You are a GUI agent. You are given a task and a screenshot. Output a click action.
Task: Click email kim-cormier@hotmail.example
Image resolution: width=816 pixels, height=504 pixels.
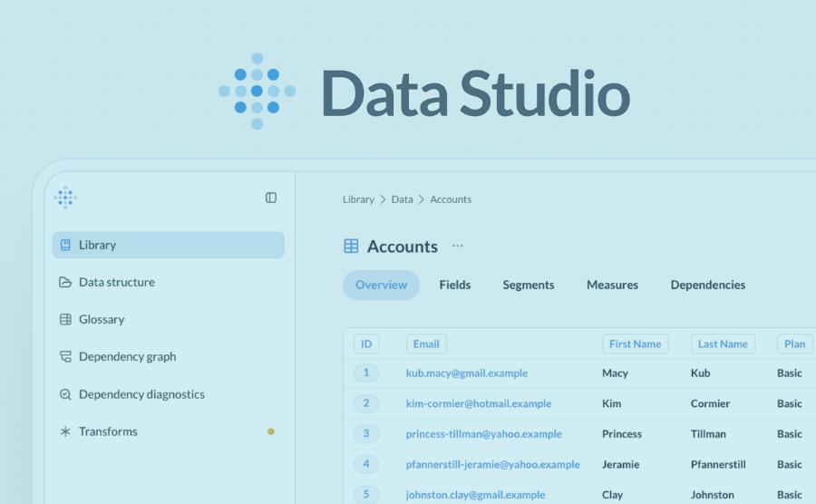point(478,403)
